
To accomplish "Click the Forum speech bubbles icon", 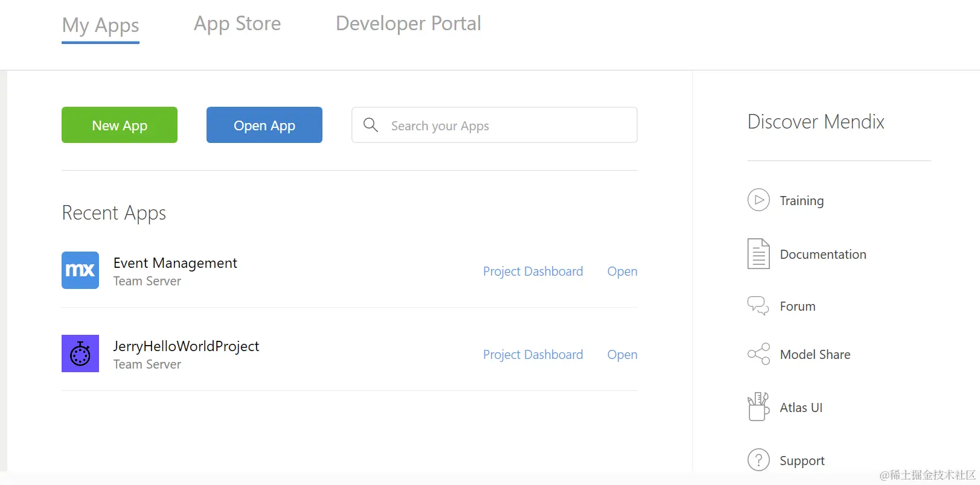I will (x=758, y=306).
